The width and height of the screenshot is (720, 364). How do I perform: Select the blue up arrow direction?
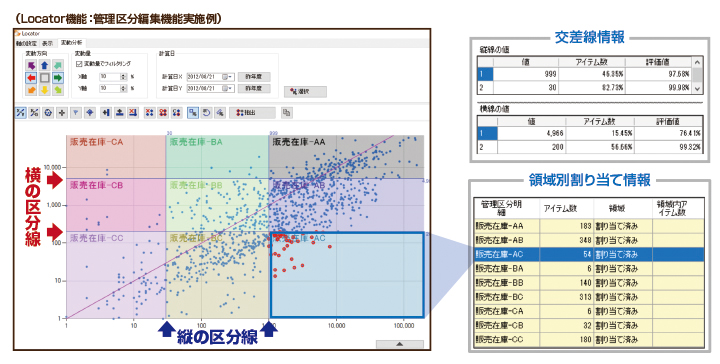pyautogui.click(x=44, y=66)
